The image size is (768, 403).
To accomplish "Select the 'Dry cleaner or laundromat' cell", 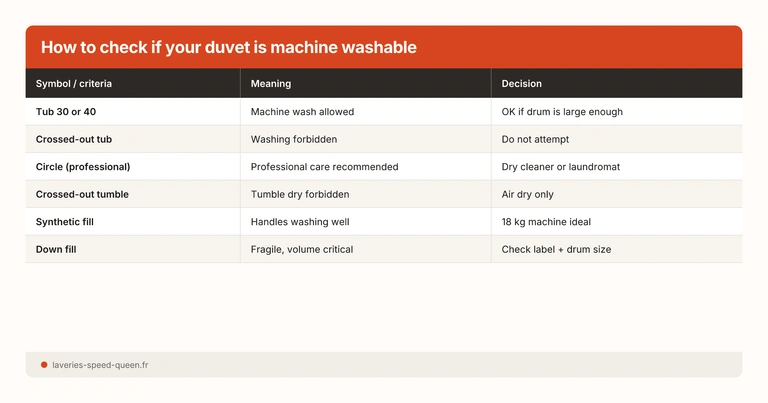I will [x=617, y=166].
